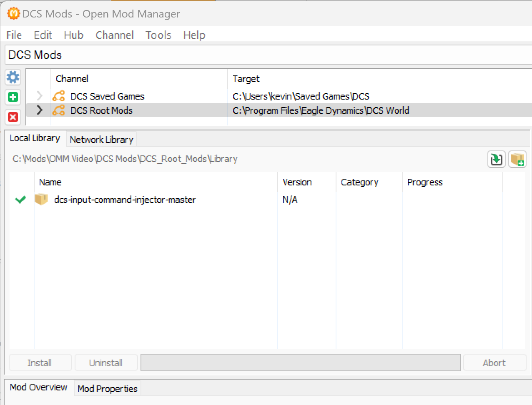Switch to the Mod Overview tab

39,387
